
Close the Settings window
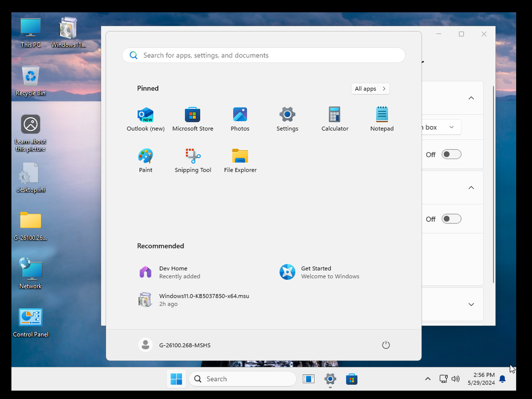[484, 34]
